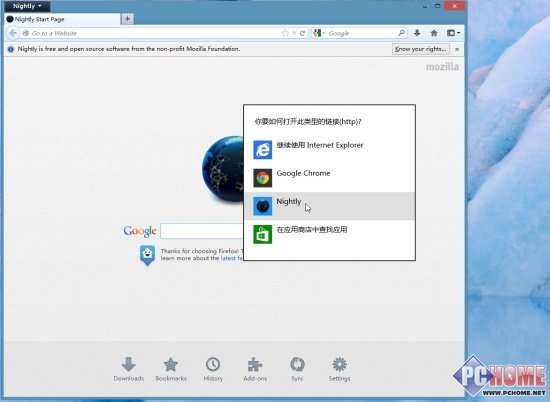This screenshot has width=550, height=402.
Task: Click the info icon in notification bar
Action: tap(11, 49)
